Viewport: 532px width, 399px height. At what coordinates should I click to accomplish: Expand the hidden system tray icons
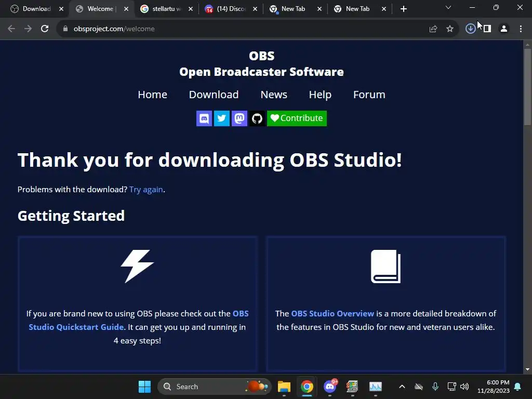402,387
